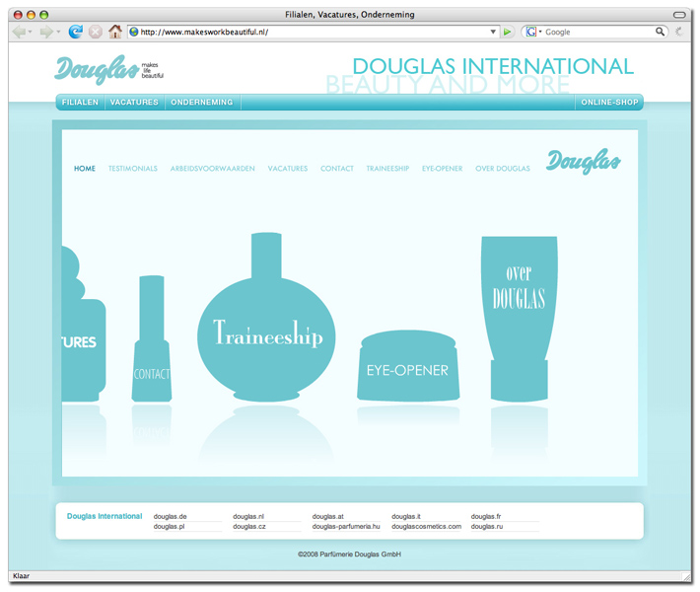Select TESTIMONIALS in the inner navigation
The image size is (700, 592).
click(x=133, y=169)
